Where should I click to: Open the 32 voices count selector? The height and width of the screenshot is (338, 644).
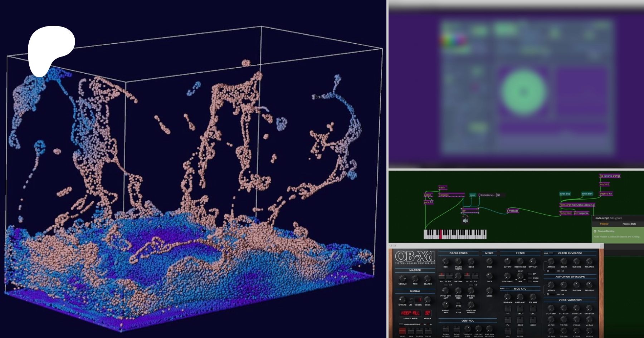click(427, 313)
